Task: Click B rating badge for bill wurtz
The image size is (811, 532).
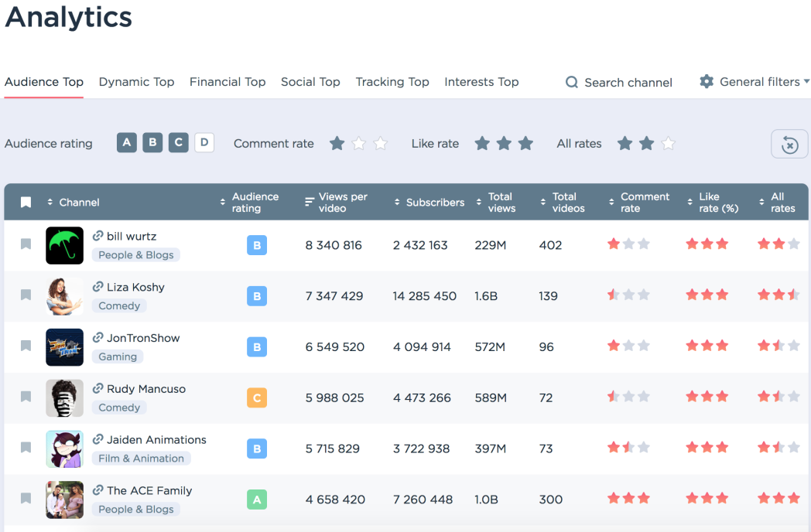Action: [x=257, y=245]
